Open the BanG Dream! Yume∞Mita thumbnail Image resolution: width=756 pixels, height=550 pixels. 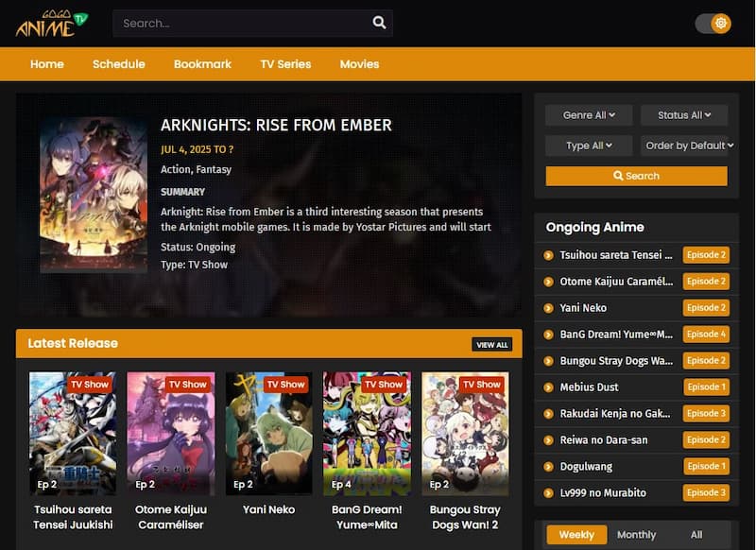[367, 434]
